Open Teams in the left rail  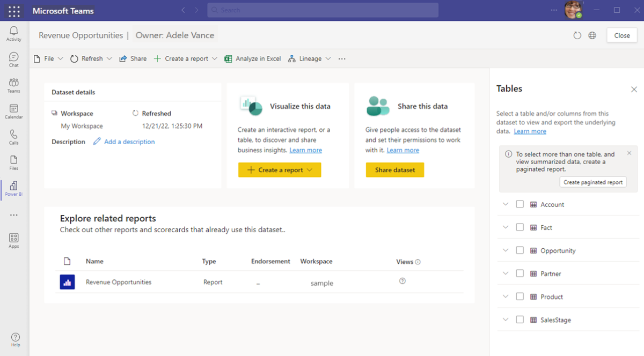[x=14, y=85]
